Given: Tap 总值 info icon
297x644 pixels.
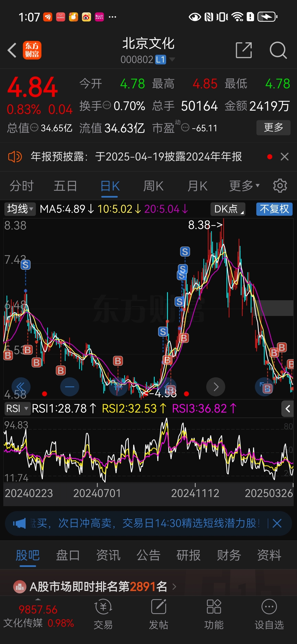Looking at the screenshot, I should (x=34, y=127).
